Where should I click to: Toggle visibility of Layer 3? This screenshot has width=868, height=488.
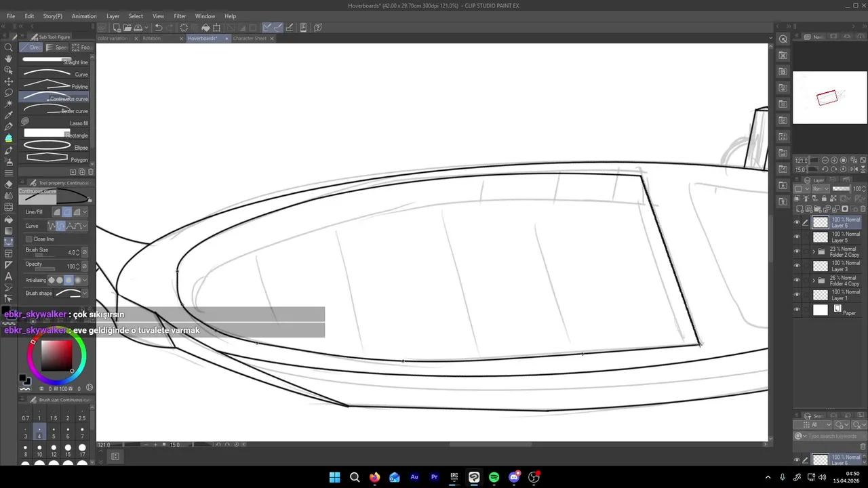[x=797, y=266]
